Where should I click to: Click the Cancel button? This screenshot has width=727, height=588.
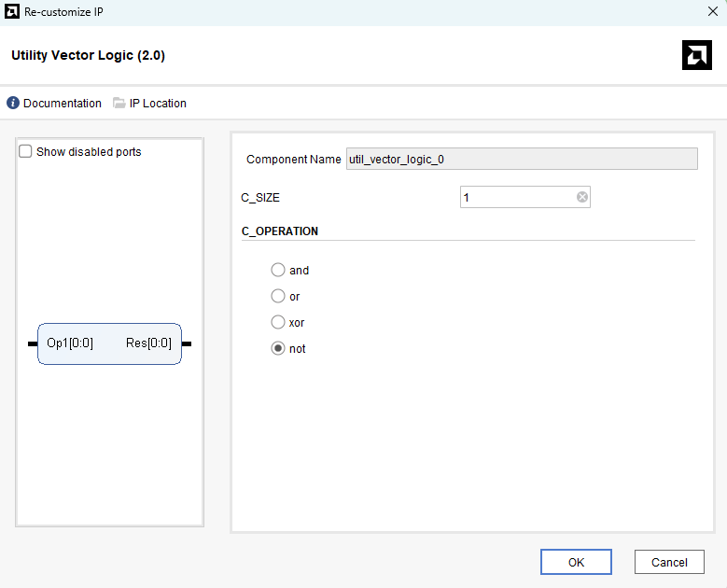tap(669, 562)
